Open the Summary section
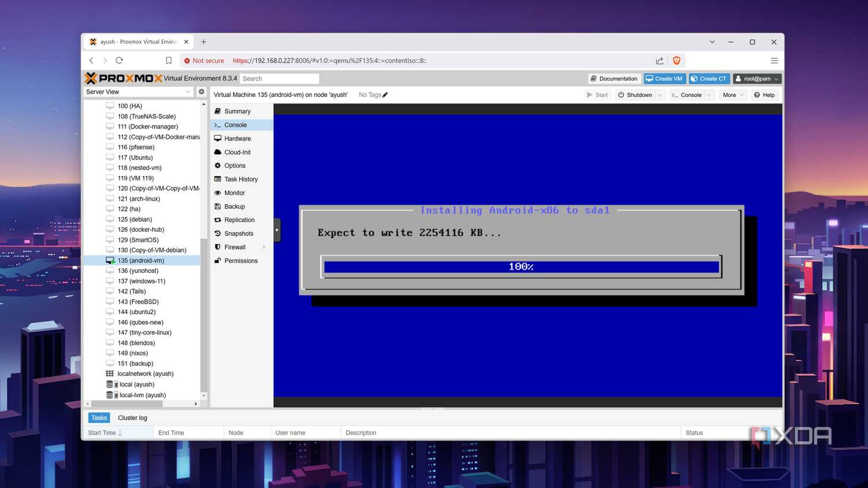 (241, 111)
